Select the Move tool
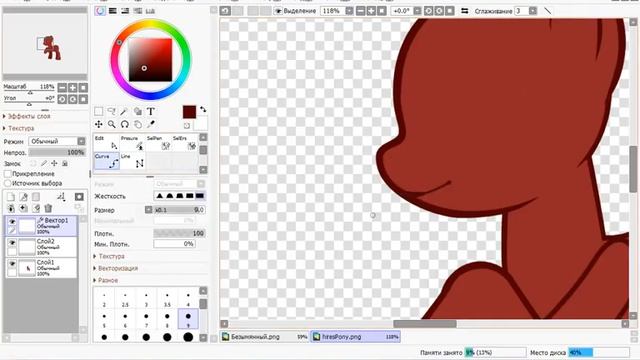The width and height of the screenshot is (640, 360). [x=99, y=124]
